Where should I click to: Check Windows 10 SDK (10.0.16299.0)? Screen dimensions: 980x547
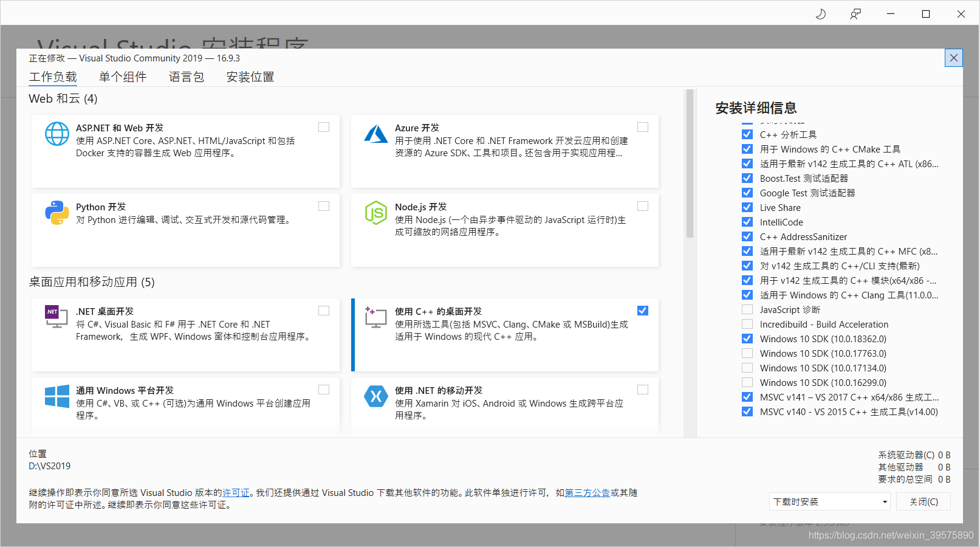coord(747,382)
